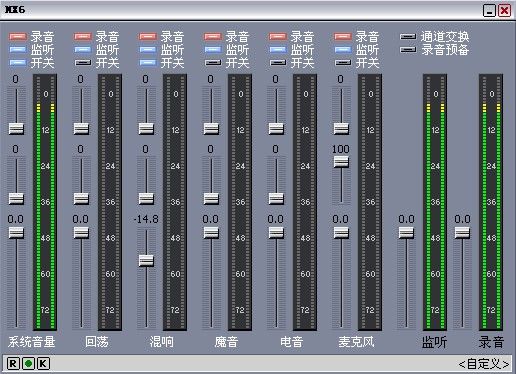516x374 pixels.
Task: Click the topmost slider knob of 混响
Action: point(146,128)
